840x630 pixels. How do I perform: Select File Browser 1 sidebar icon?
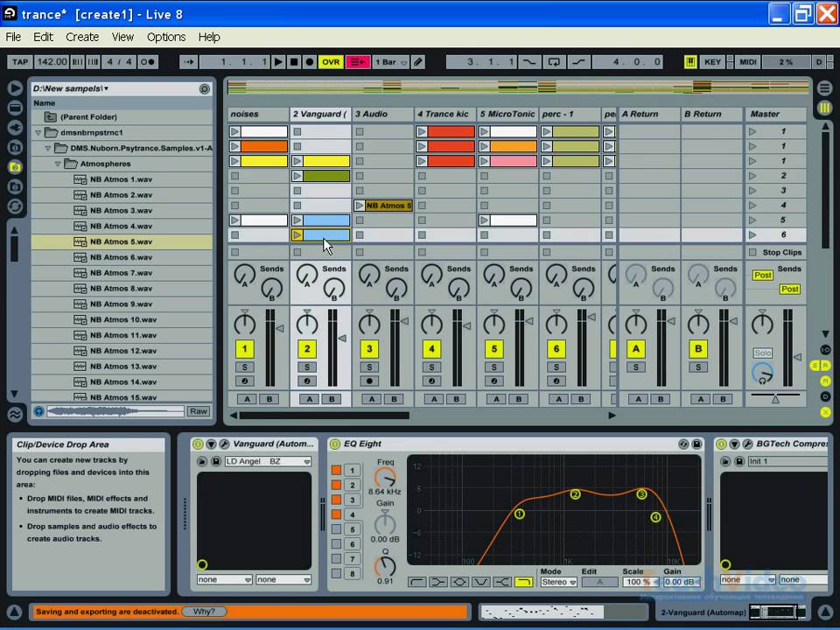pyautogui.click(x=15, y=147)
